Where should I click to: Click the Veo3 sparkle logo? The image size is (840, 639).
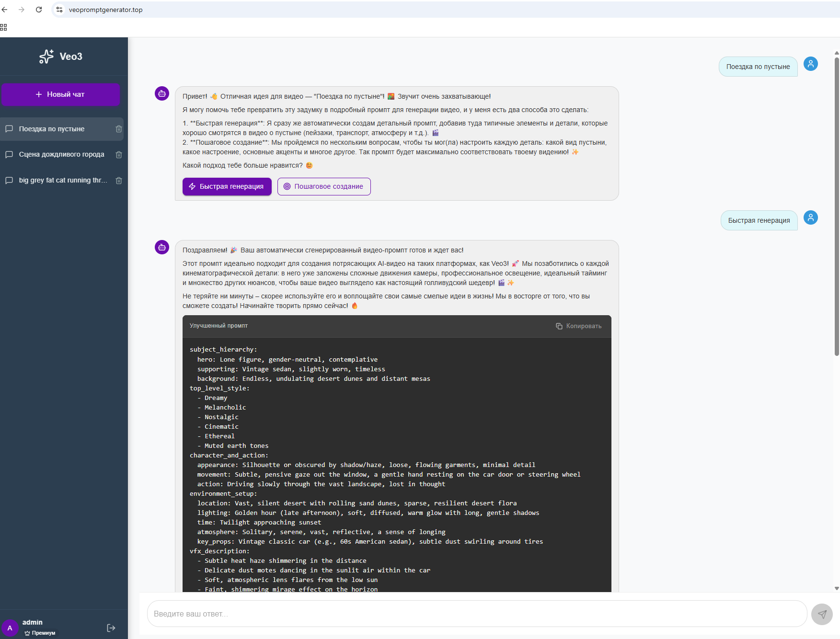coord(46,57)
